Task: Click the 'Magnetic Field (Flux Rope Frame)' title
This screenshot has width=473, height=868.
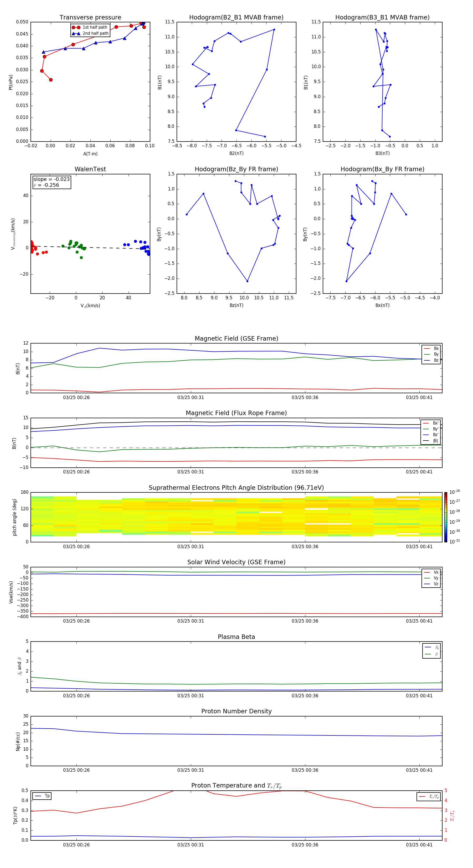Action: click(236, 413)
